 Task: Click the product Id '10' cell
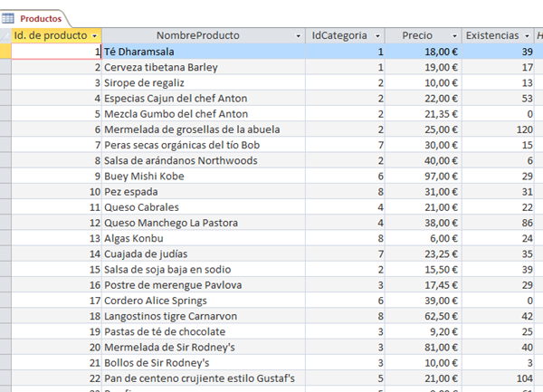click(56, 192)
